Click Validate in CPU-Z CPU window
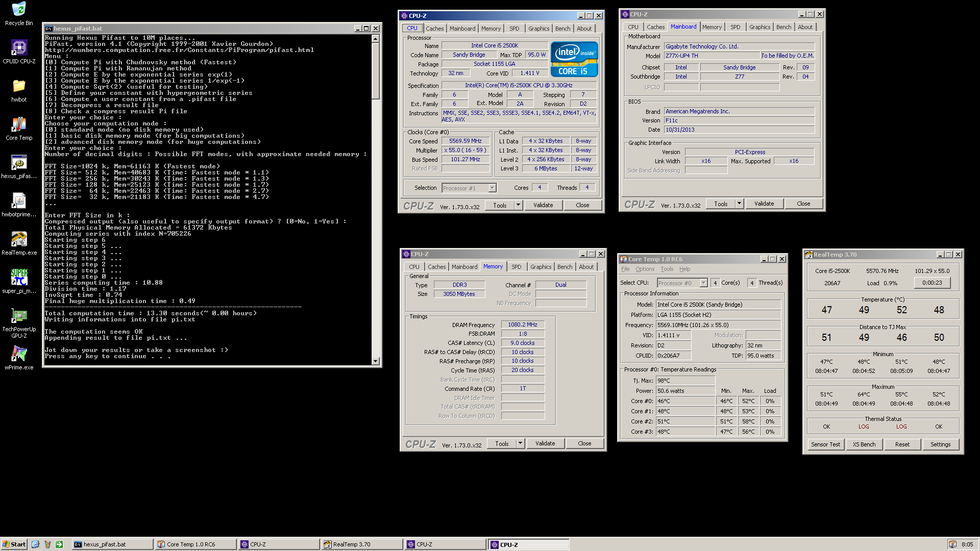 (543, 205)
